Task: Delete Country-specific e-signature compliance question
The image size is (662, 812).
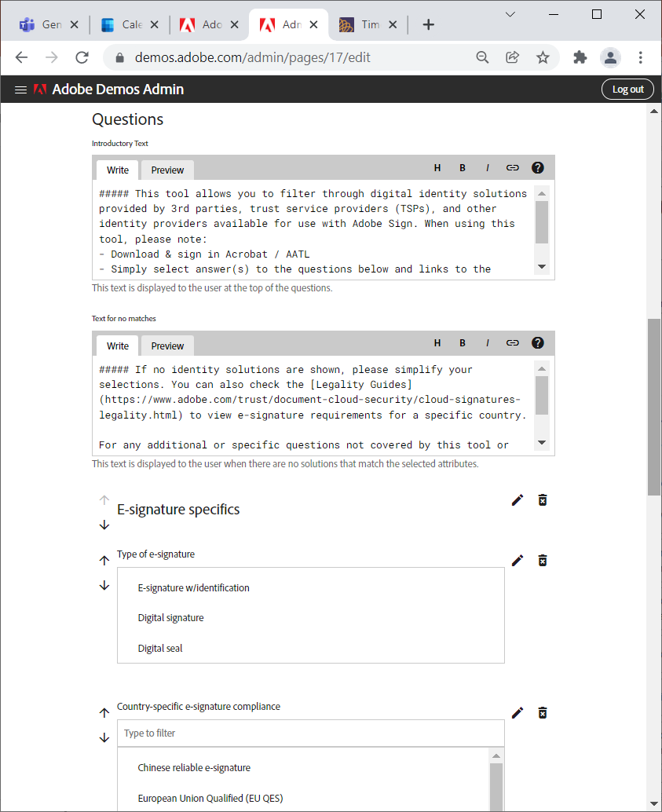Action: click(543, 713)
